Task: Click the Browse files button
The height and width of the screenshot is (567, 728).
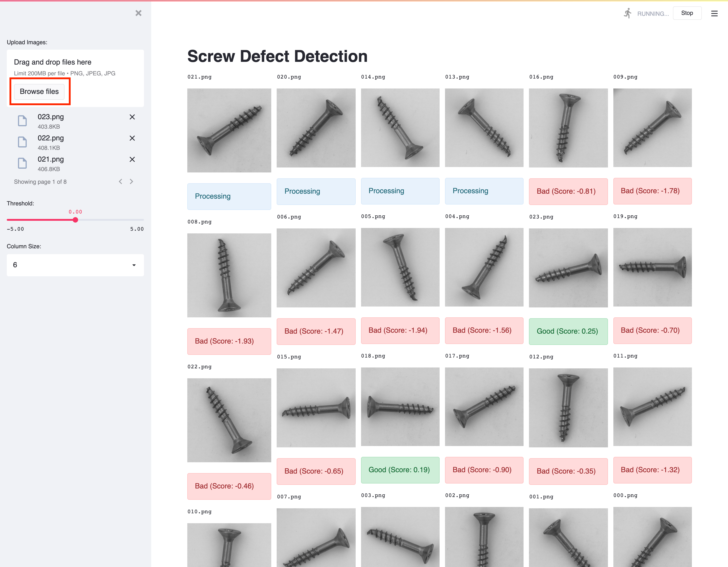Action: coord(39,92)
